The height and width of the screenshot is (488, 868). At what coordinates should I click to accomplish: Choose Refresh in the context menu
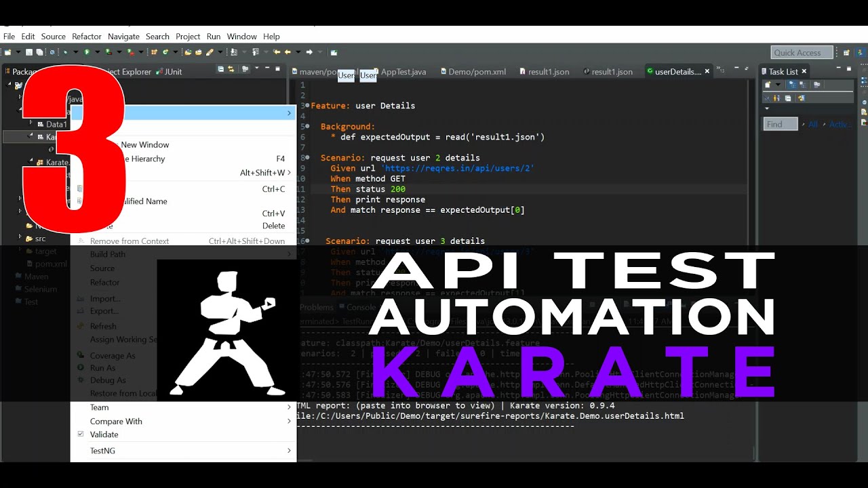click(183, 326)
